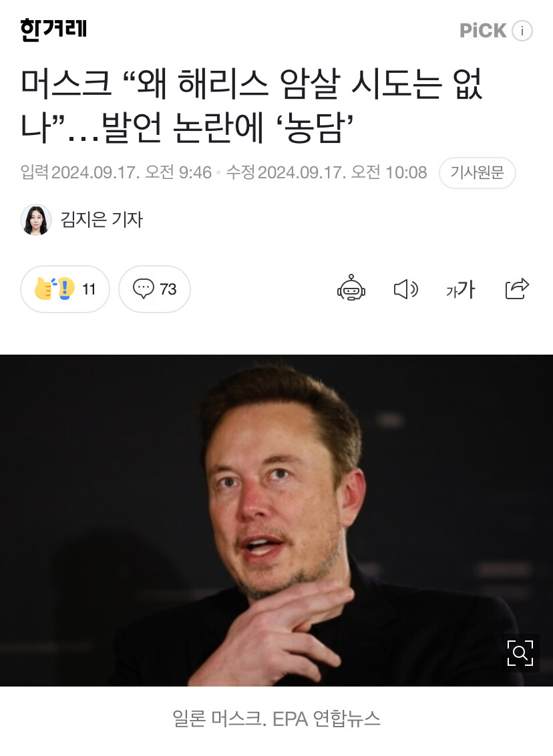Click the reporter's profile photo
This screenshot has width=553, height=756.
tap(35, 220)
